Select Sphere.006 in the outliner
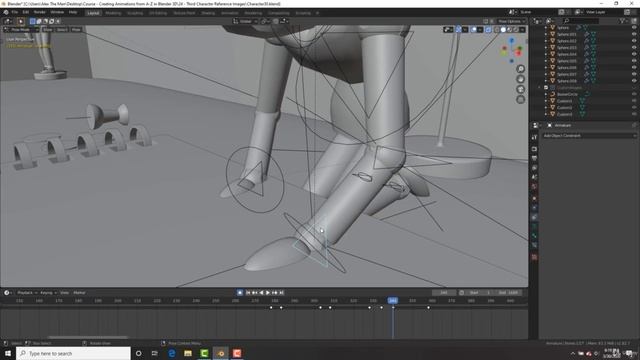640x360 pixels. 567,68
